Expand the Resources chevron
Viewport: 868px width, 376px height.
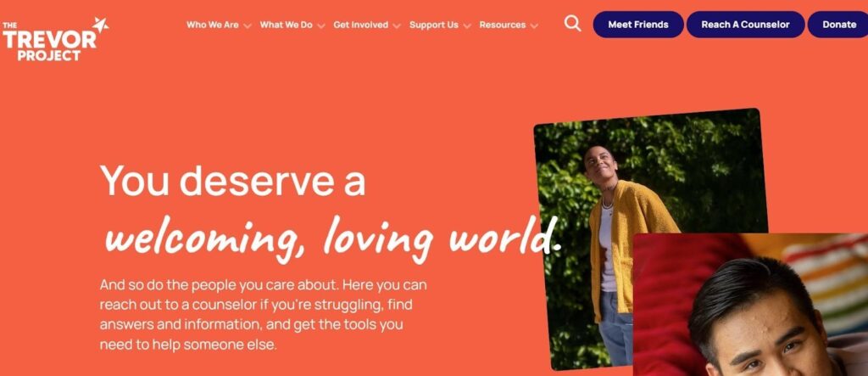534,25
